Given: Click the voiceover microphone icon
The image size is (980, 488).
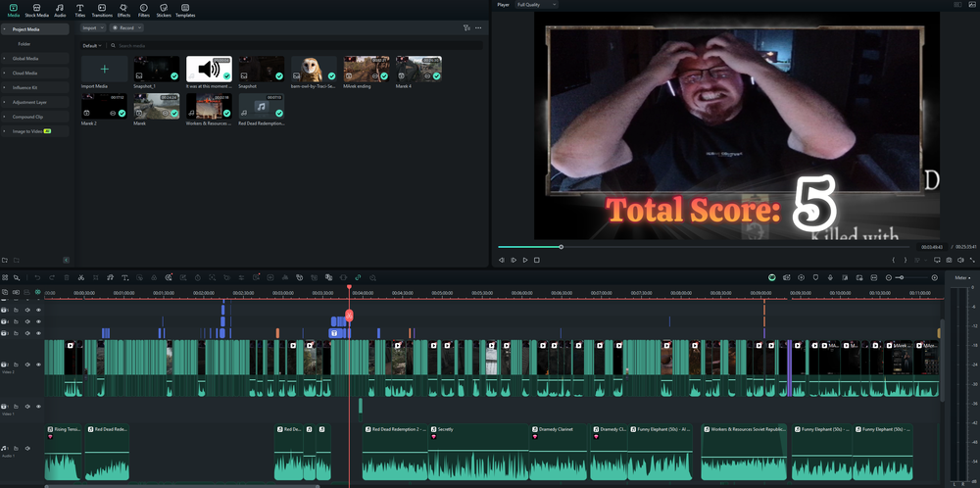Looking at the screenshot, I should click(831, 277).
